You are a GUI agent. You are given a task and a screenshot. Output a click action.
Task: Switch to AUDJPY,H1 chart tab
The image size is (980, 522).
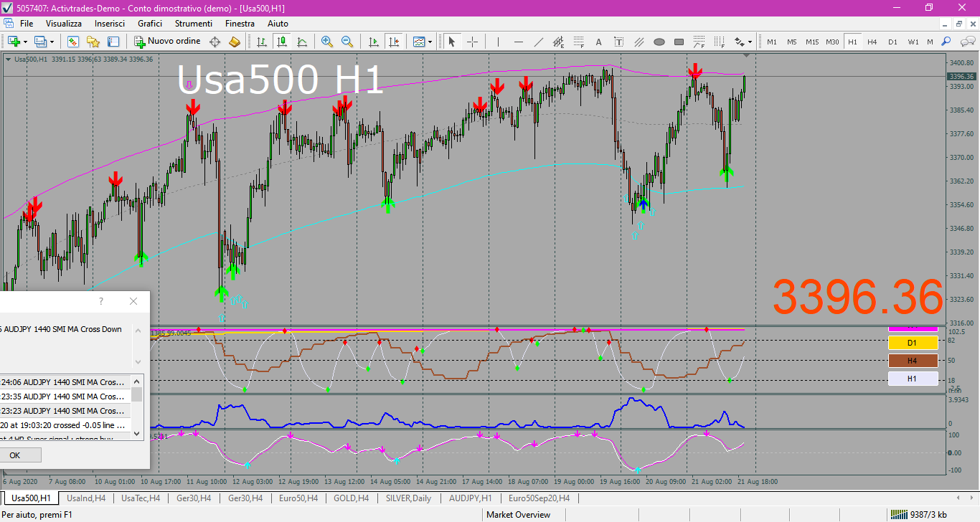(471, 498)
